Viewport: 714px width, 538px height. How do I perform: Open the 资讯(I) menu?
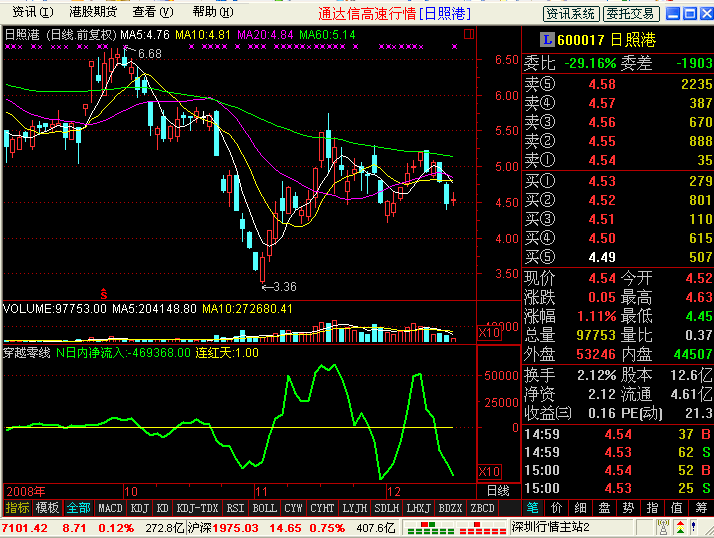[32, 12]
